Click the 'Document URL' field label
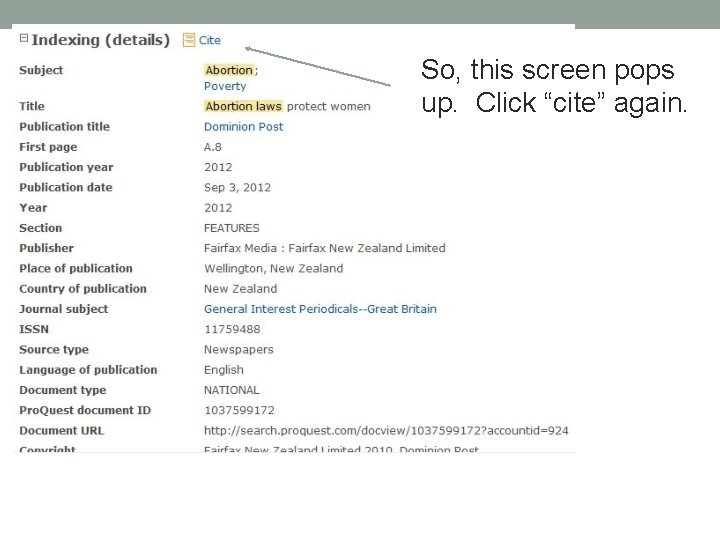Screen dimensions: 720x540 click(x=62, y=431)
